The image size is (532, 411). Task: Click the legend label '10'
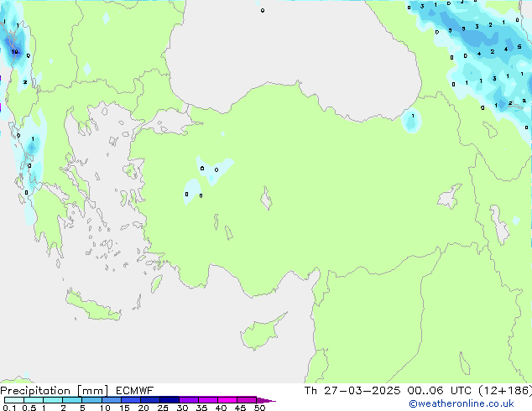tap(105, 408)
